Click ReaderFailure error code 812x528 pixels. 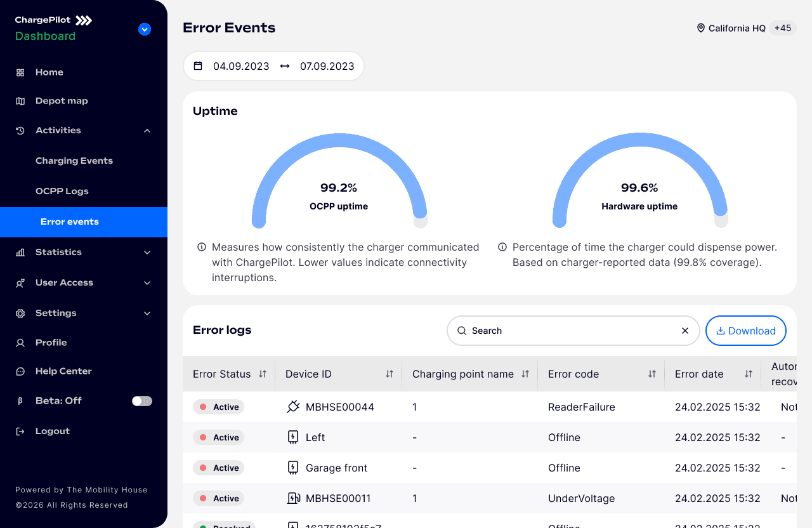582,407
